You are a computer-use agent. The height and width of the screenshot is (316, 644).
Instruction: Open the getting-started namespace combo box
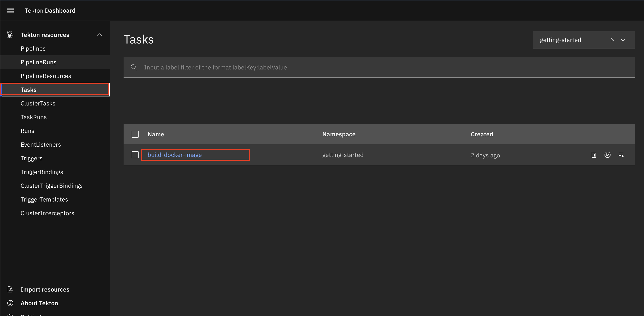pyautogui.click(x=570, y=40)
